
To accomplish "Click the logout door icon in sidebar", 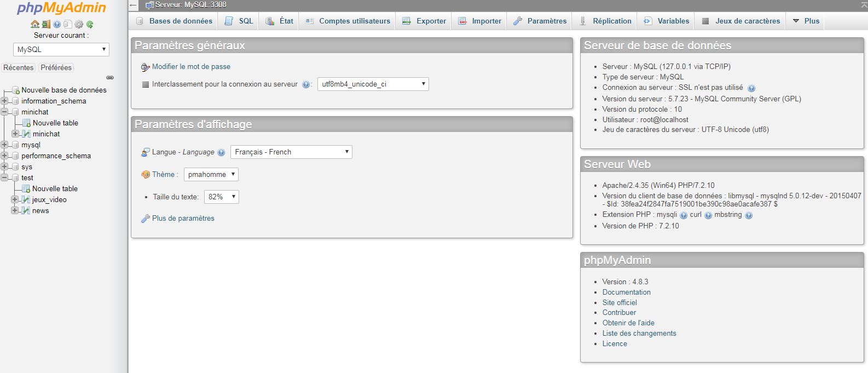I will pos(46,24).
